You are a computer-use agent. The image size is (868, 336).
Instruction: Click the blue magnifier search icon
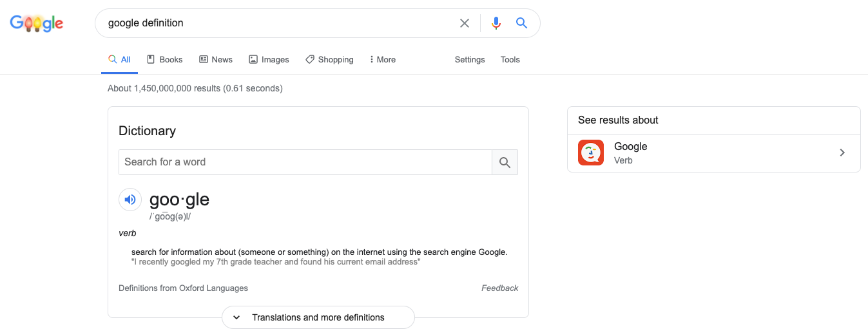[x=521, y=23]
